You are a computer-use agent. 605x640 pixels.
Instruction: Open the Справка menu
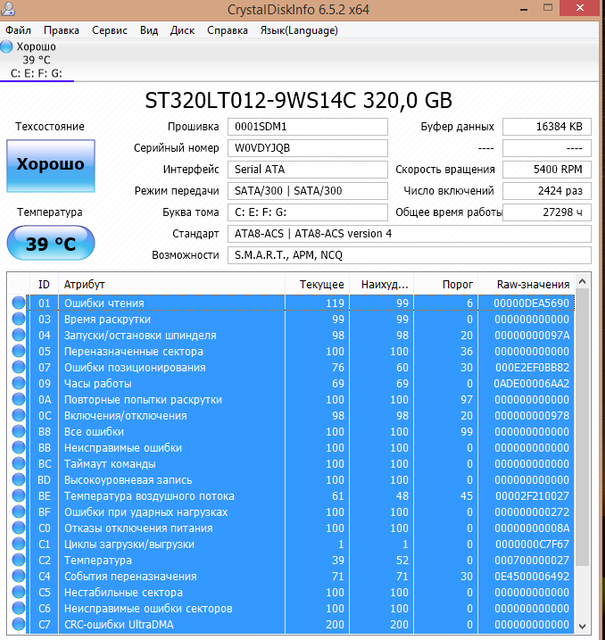coord(227,31)
